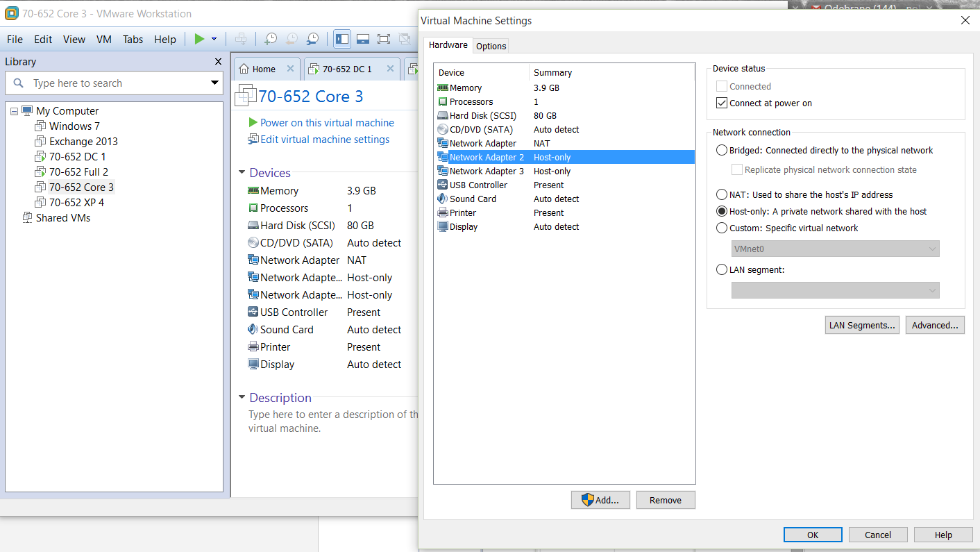Click the Take Snapshot toolbar icon
The width and height of the screenshot is (980, 552).
point(271,39)
